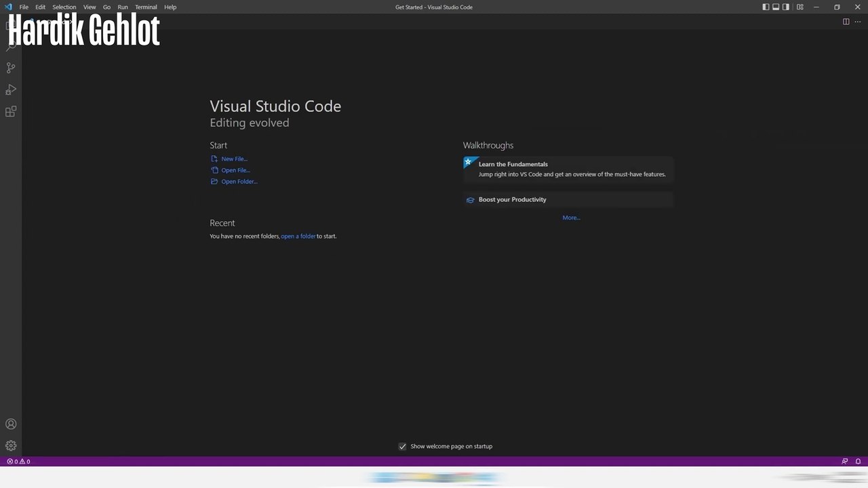Toggle the bottom panel layout icon
The width and height of the screenshot is (868, 488).
point(776,7)
